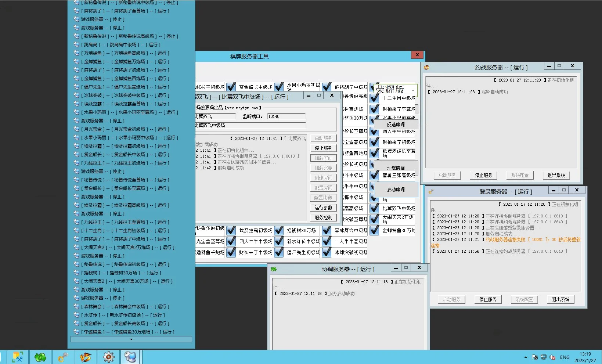Select the 跳高高中级场 entry in server list

[x=121, y=45]
